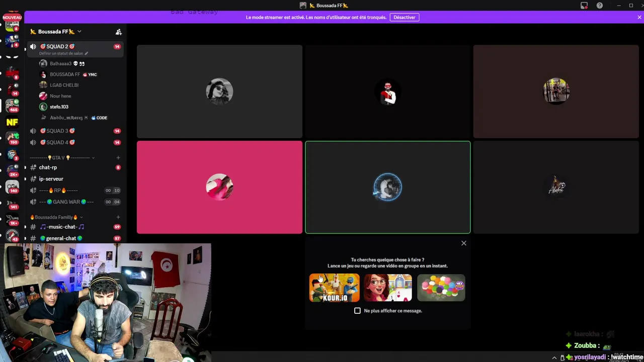Screen dimensions: 644x362
Task: Join the SQUAD 3 voice channel
Action: click(75, 131)
